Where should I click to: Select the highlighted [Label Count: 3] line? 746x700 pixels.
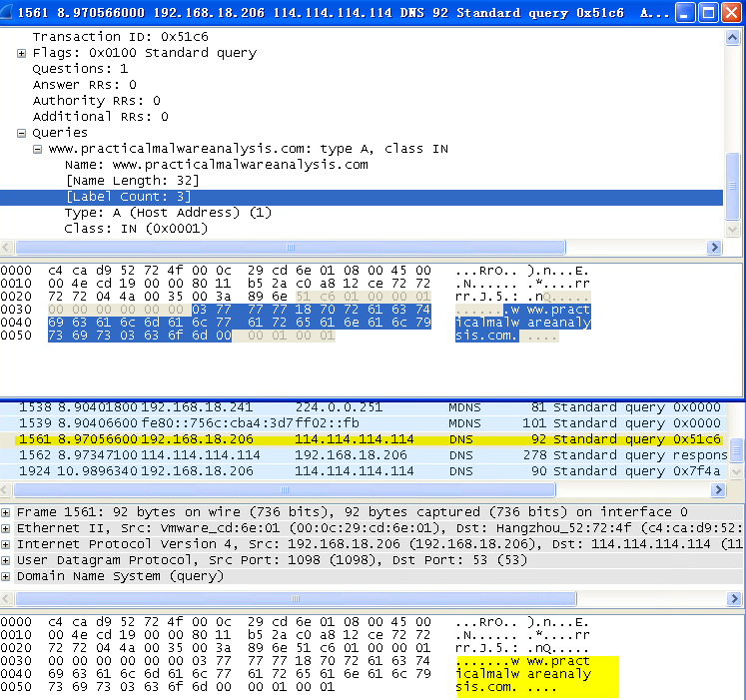pyautogui.click(x=362, y=197)
